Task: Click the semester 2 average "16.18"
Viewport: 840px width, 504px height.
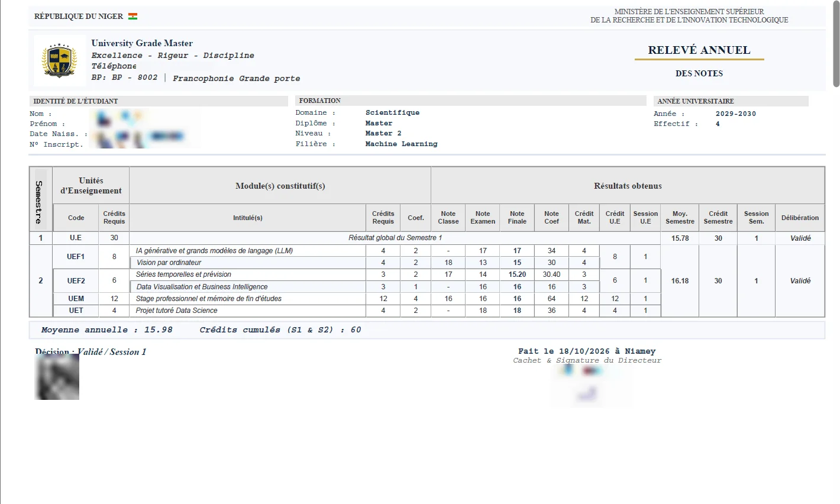Action: 680,281
